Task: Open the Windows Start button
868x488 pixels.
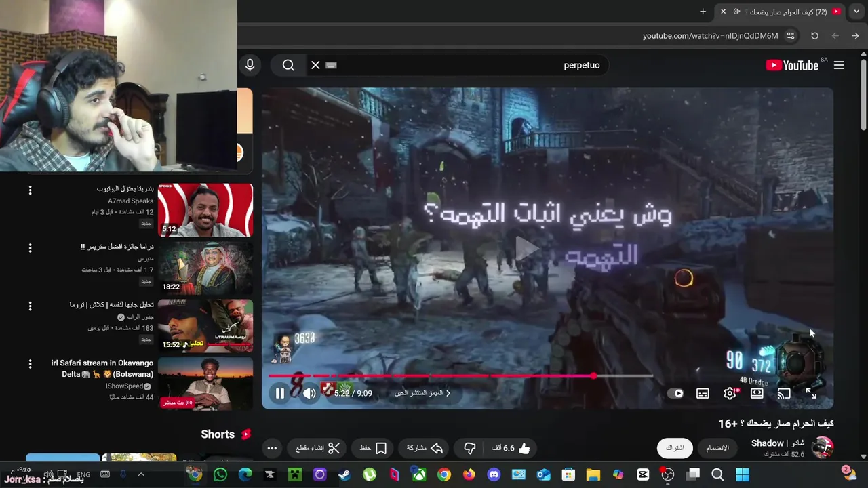Action: [743, 474]
